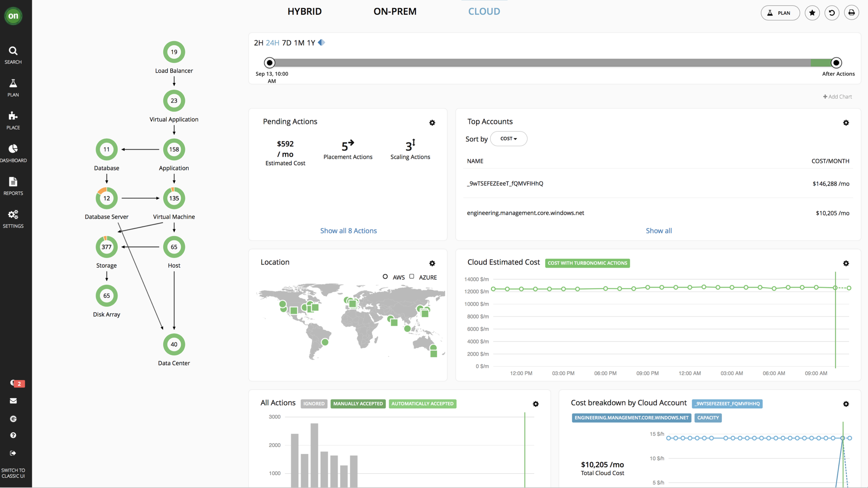Select the Application 158 node
This screenshot has width=868, height=488.
(x=174, y=149)
